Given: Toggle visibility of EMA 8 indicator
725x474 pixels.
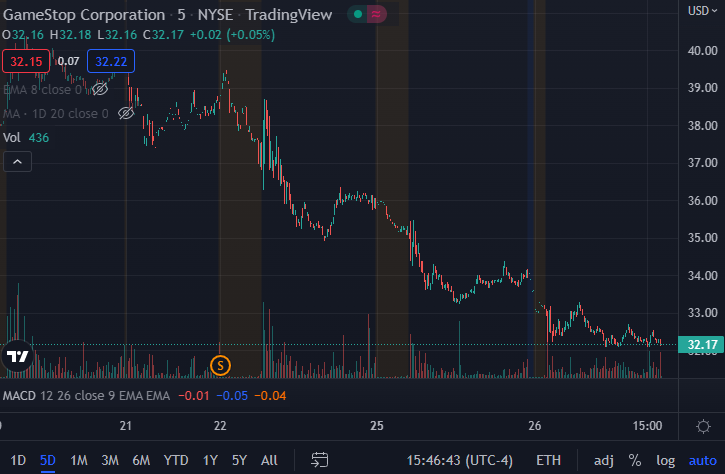Looking at the screenshot, I should click(x=100, y=89).
